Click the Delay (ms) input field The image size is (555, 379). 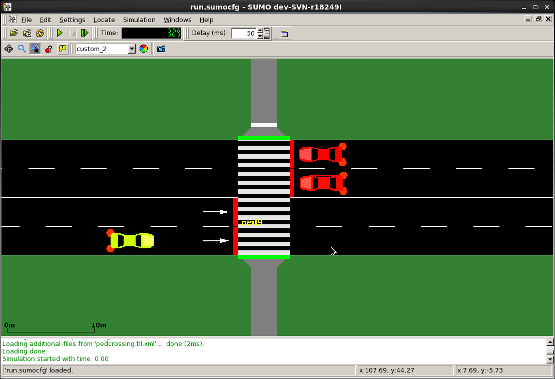coord(244,33)
